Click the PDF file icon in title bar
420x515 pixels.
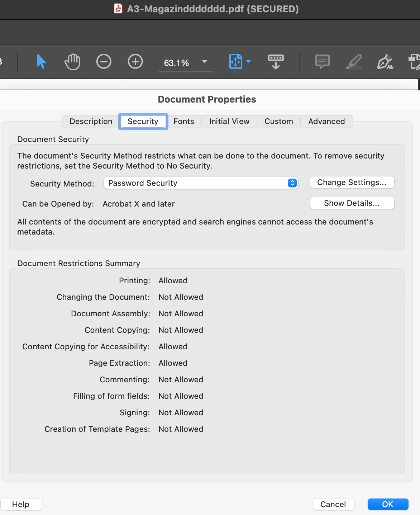click(118, 8)
